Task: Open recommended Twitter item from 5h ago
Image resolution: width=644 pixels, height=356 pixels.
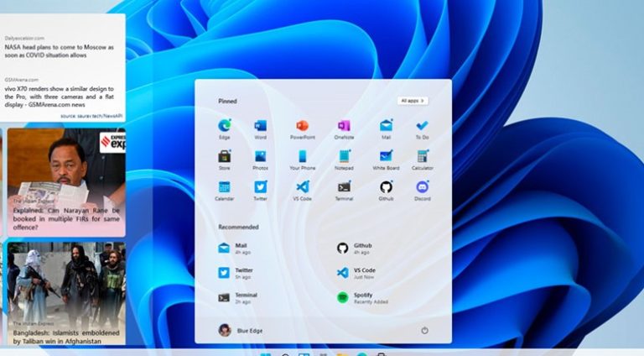Action: pos(236,273)
